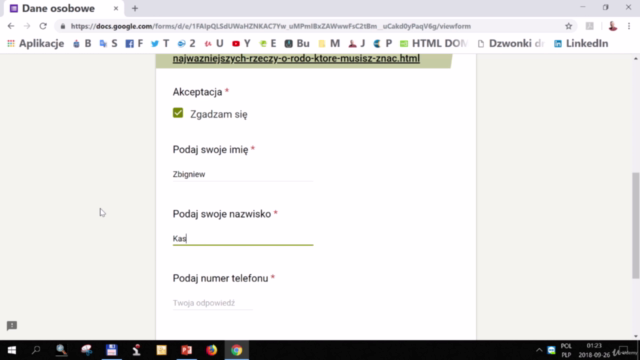
Task: Open the Bu bookmark
Action: [x=297, y=43]
